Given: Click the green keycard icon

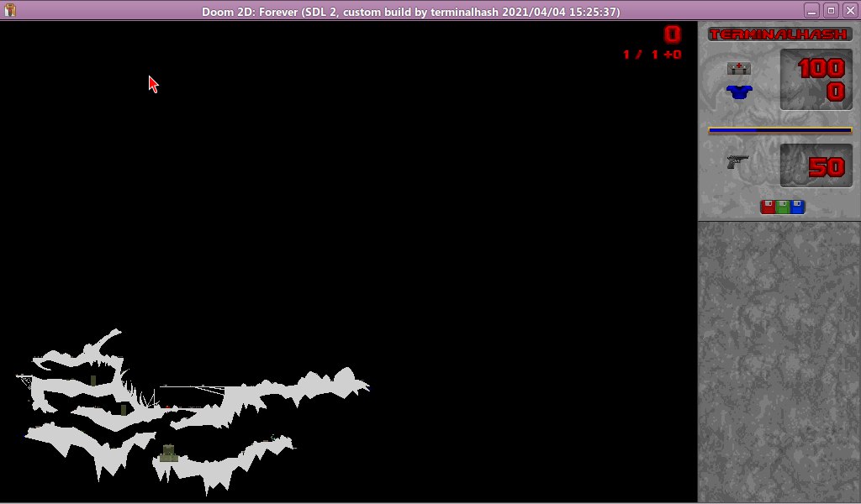Looking at the screenshot, I should 783,207.
